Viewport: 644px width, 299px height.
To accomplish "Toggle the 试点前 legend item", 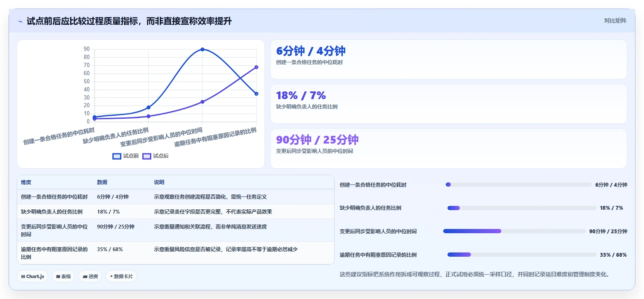I will [x=126, y=156].
